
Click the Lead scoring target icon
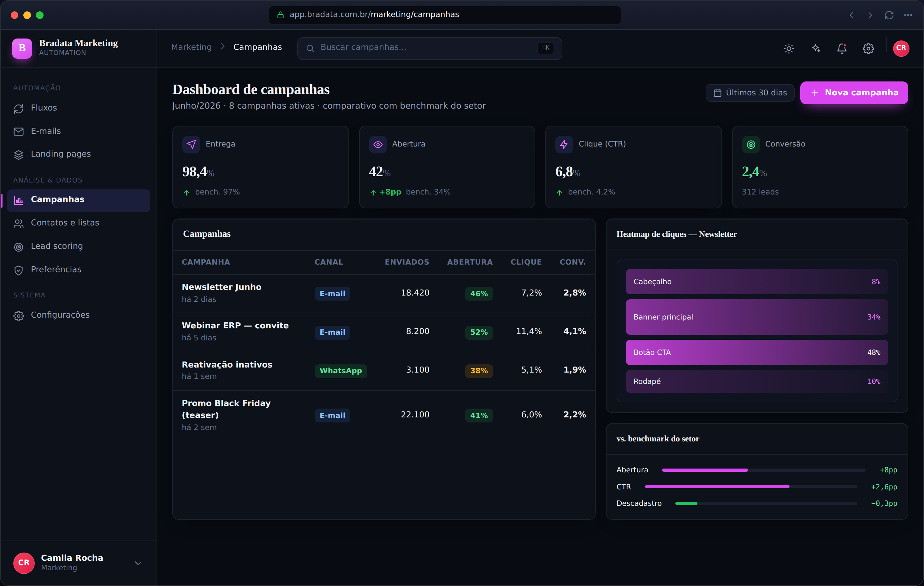click(18, 247)
